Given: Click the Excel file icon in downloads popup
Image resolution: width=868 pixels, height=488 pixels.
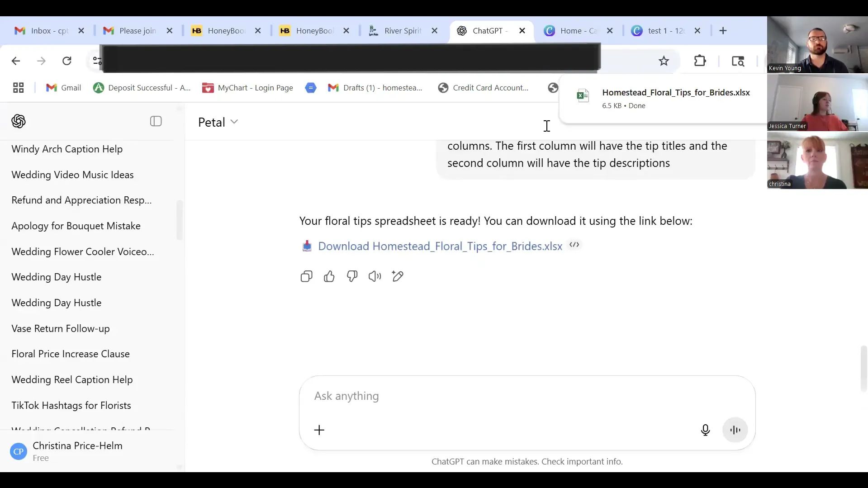Looking at the screenshot, I should [x=583, y=96].
